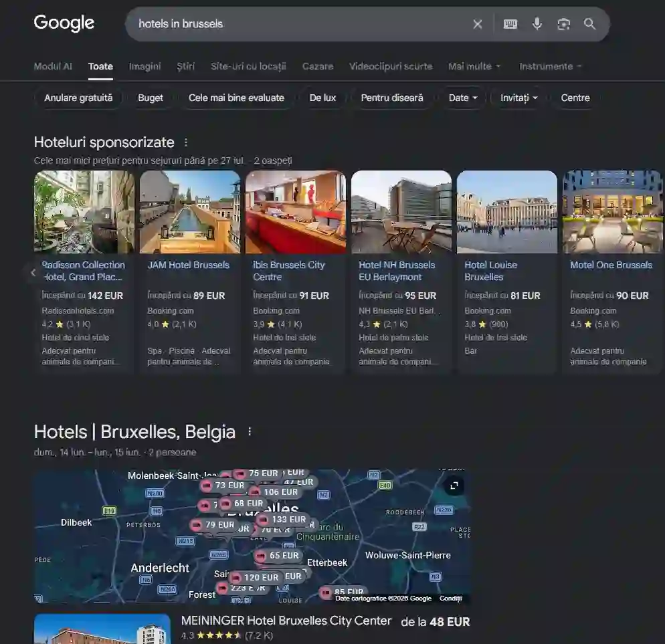Click Hotel Louise Grand Place photo
Viewport: 665px width, 644px height.
coord(507,212)
